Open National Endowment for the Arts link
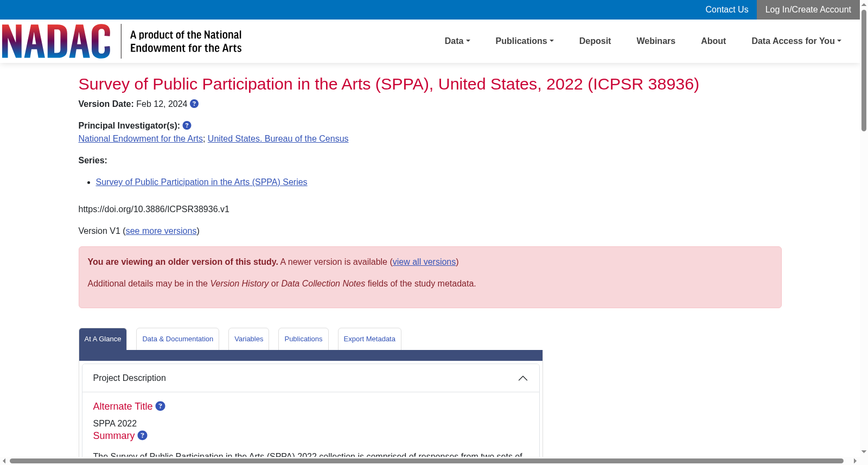The image size is (868, 465). 141,139
